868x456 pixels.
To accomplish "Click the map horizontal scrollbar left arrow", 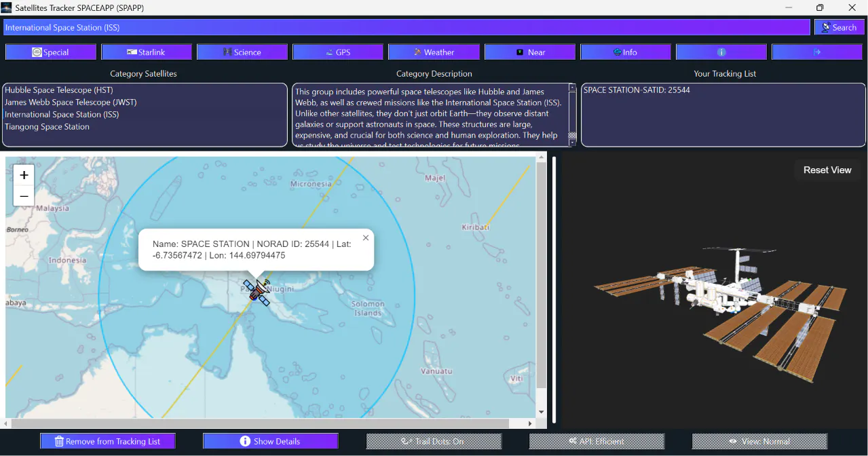I will click(5, 423).
